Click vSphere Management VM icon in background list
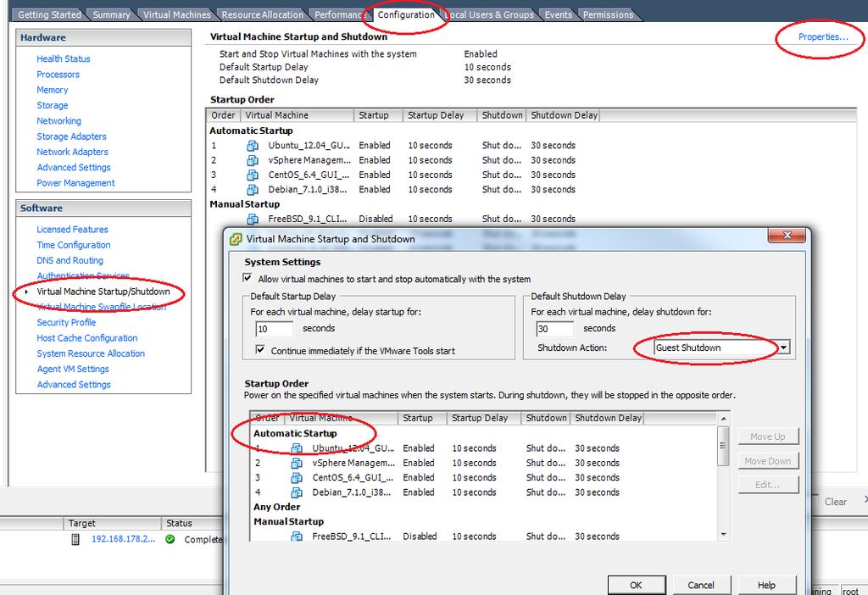 tap(253, 160)
